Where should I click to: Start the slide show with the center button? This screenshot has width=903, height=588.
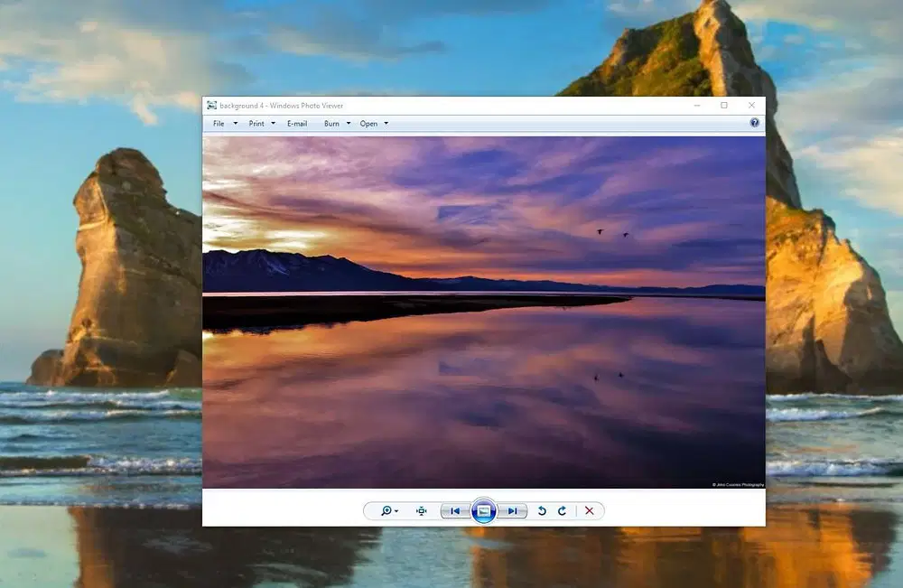(x=484, y=511)
